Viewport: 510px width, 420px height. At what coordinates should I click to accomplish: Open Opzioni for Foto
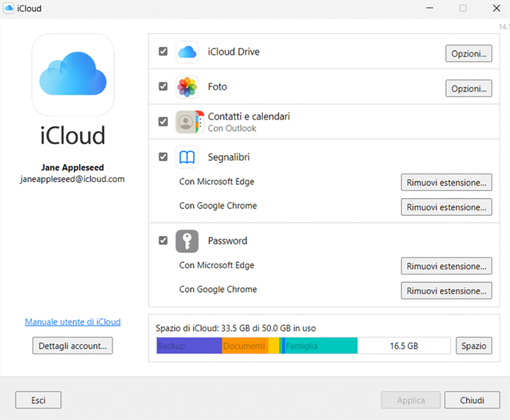(468, 88)
